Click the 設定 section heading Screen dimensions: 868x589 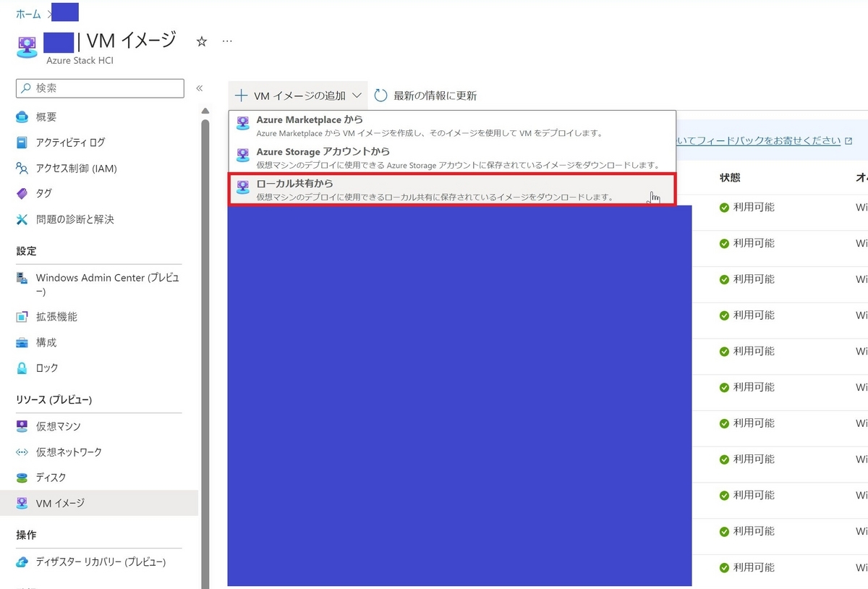(26, 251)
